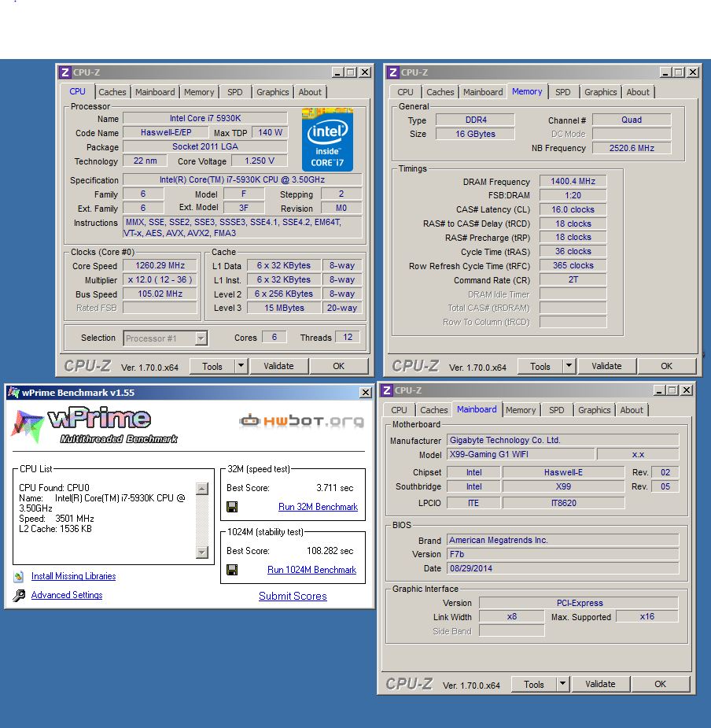
Task: Click the Channel # value Quad
Action: point(632,120)
